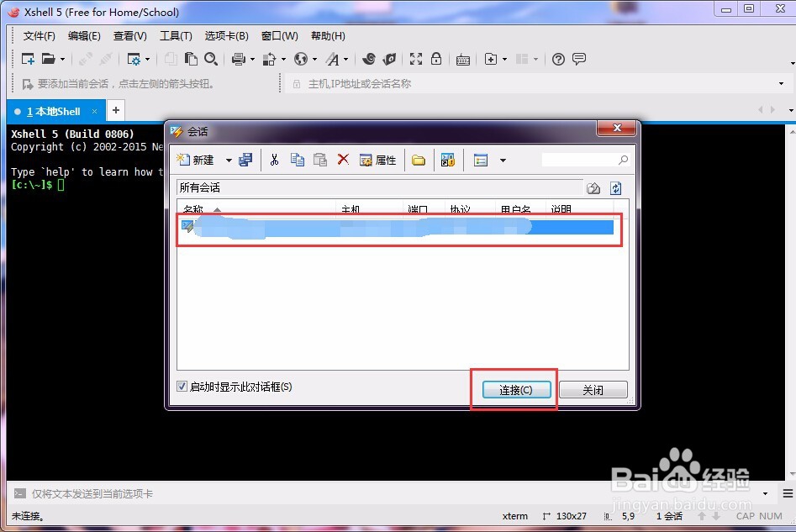Close the 会话 dialog with red X
796x532 pixels.
click(616, 128)
